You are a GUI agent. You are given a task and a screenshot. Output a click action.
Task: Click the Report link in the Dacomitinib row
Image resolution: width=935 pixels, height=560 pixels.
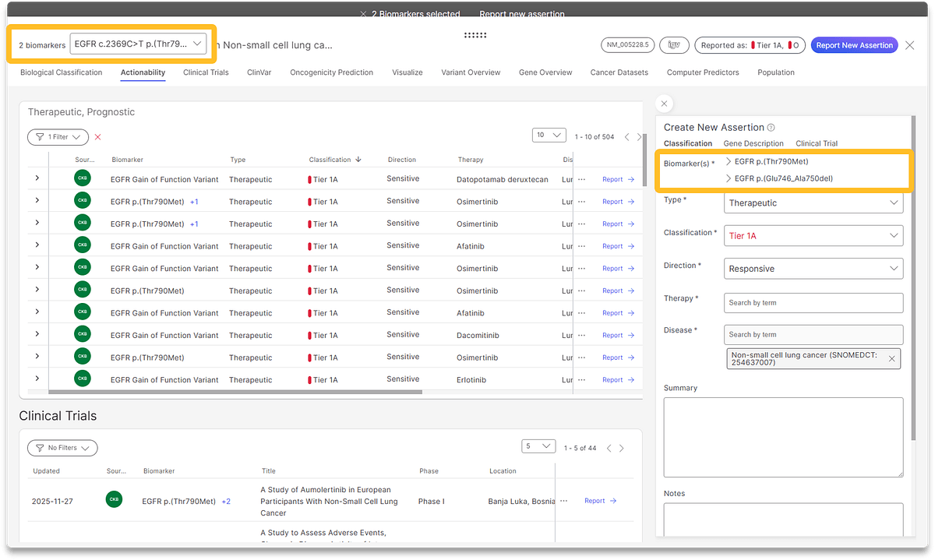click(x=618, y=336)
